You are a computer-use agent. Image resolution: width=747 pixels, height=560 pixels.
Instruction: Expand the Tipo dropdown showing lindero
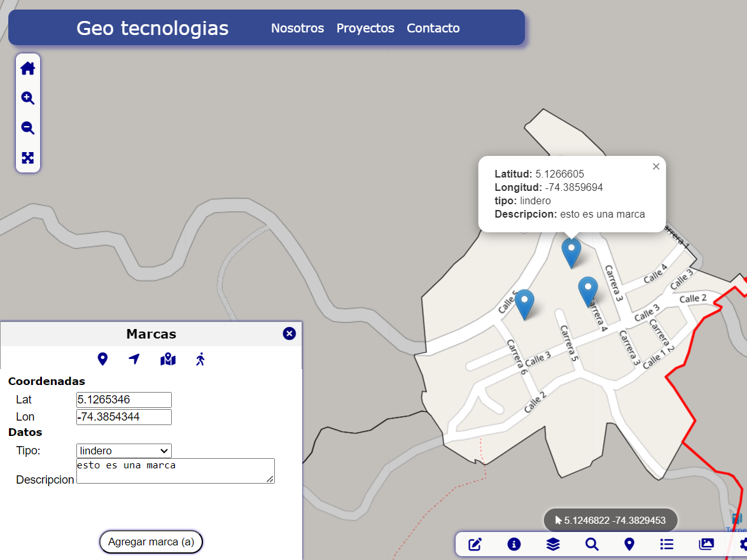[124, 451]
